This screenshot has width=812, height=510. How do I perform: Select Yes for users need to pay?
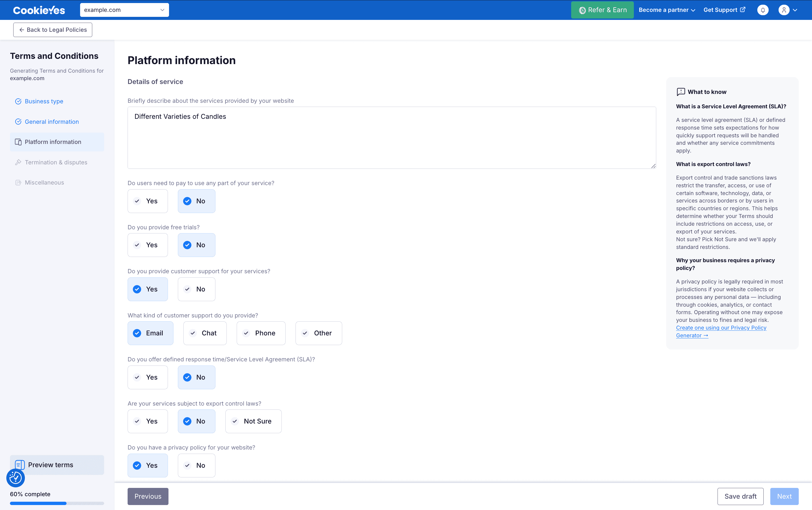(x=148, y=201)
